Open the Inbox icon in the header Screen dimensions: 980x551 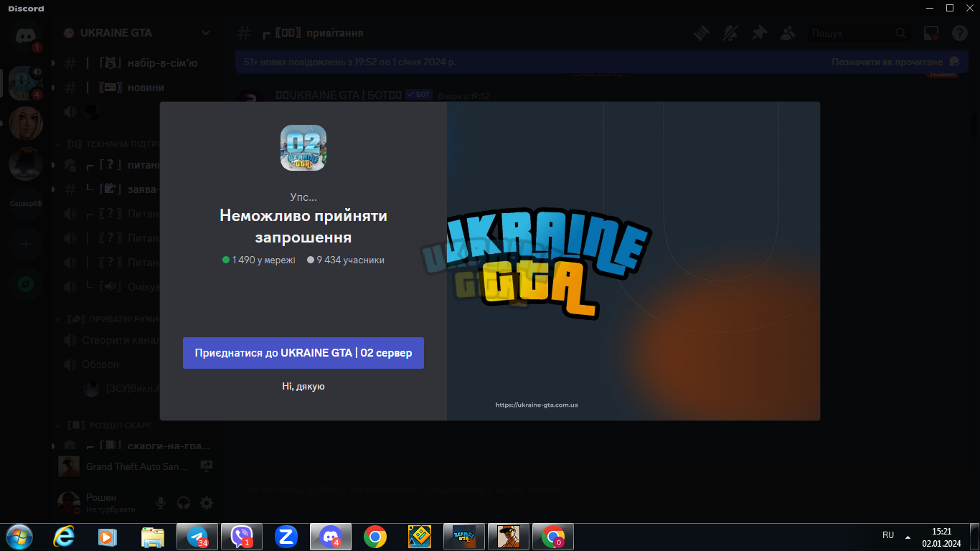pyautogui.click(x=931, y=33)
